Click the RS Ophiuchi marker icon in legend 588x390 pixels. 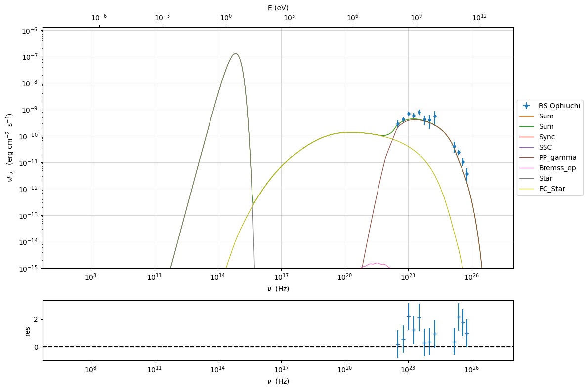[x=527, y=106]
